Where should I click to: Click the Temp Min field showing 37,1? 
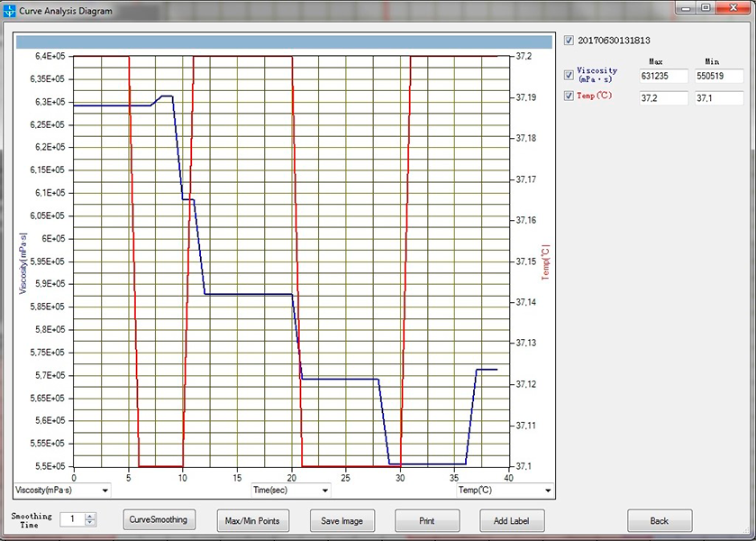pyautogui.click(x=718, y=97)
